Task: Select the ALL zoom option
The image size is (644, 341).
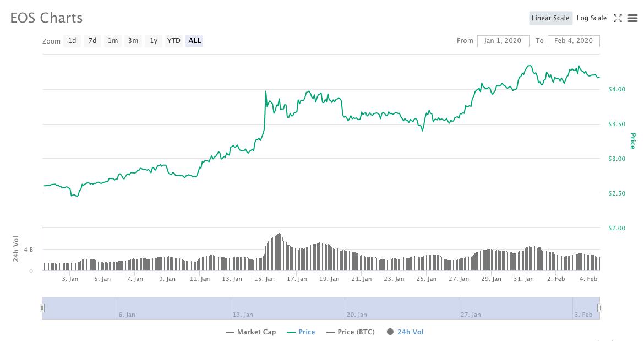Action: click(194, 41)
